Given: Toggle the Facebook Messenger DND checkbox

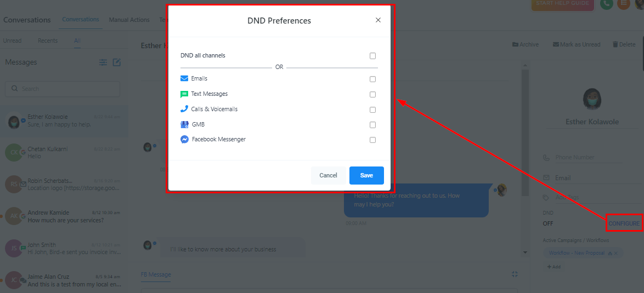Looking at the screenshot, I should [372, 140].
